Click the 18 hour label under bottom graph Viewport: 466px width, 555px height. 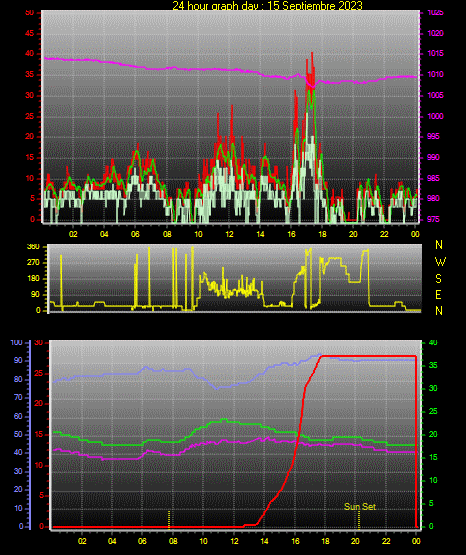(x=325, y=541)
